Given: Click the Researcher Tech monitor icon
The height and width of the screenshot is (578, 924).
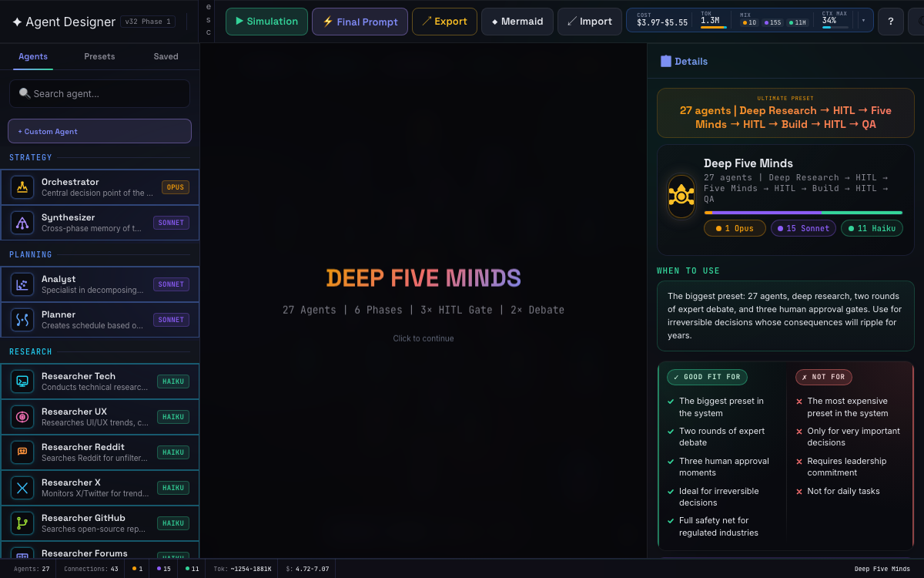Looking at the screenshot, I should tap(22, 381).
